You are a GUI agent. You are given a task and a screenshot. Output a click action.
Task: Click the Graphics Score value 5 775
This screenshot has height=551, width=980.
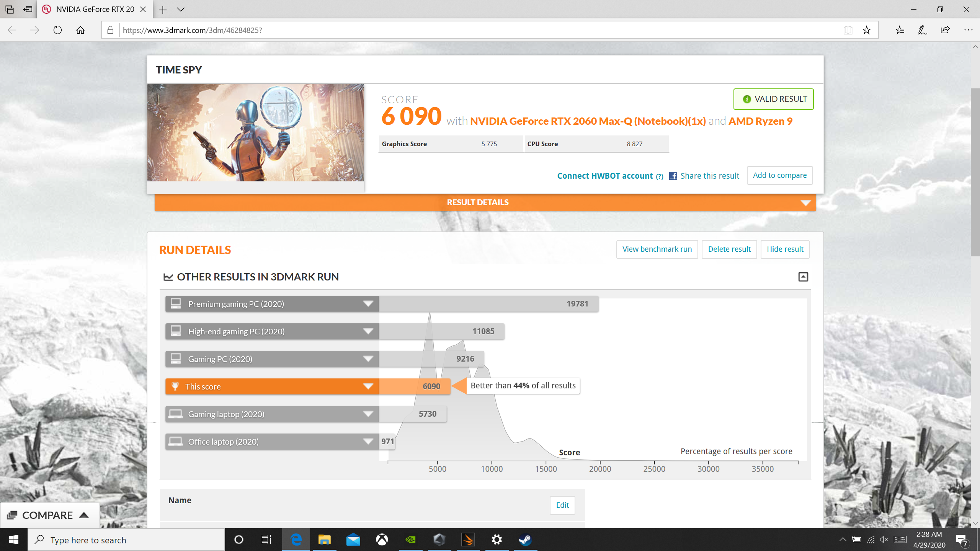489,144
